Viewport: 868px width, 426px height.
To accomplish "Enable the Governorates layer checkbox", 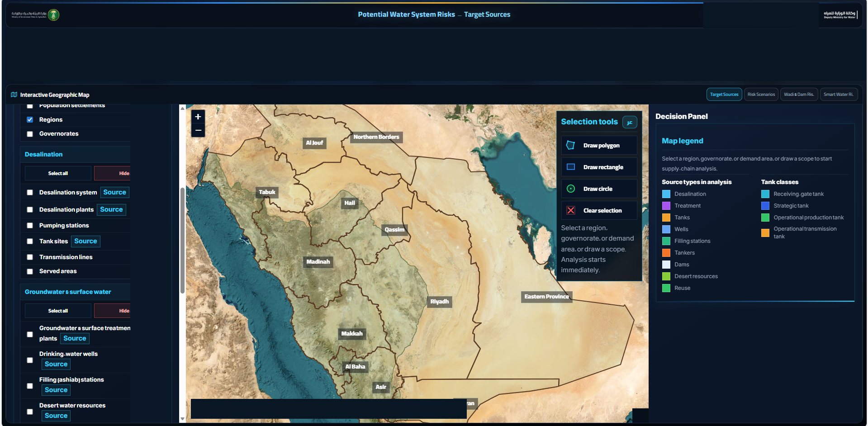I will tap(30, 134).
